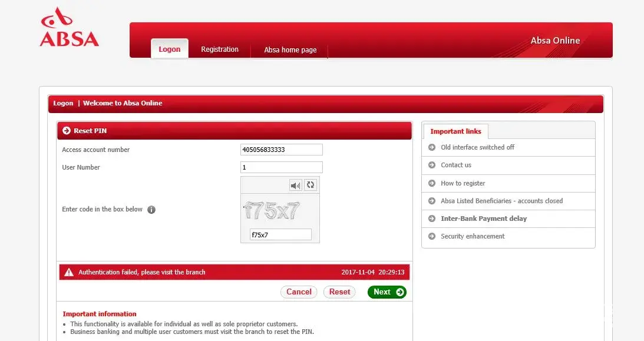644x341 pixels.
Task: Select the Important links tab
Action: click(x=455, y=131)
